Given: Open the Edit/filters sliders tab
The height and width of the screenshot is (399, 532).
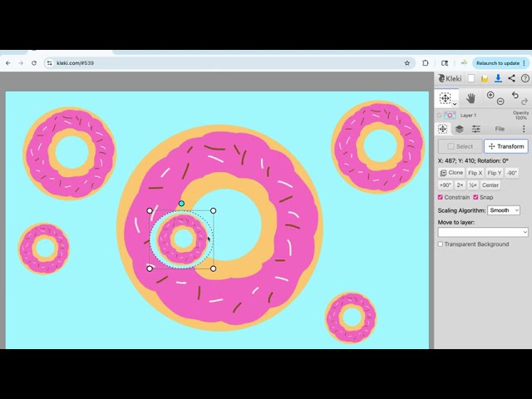Looking at the screenshot, I should [x=476, y=129].
